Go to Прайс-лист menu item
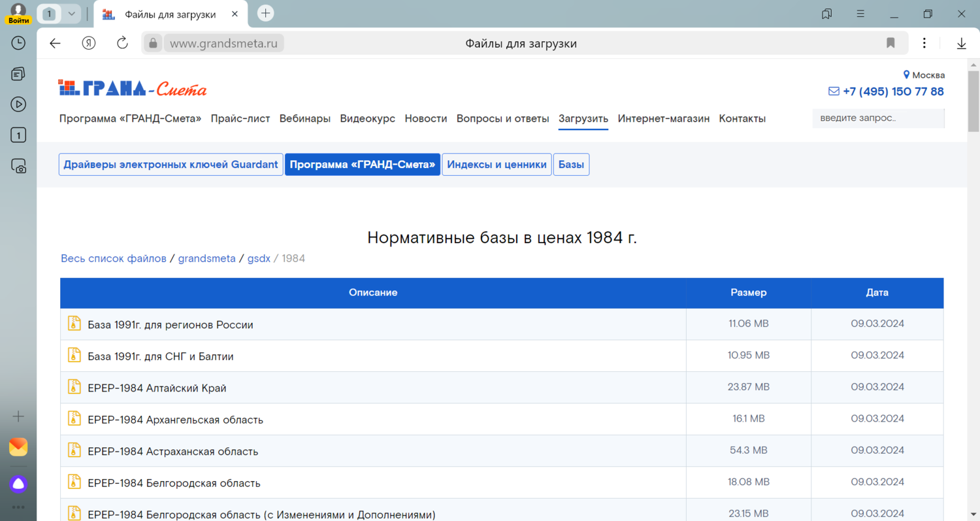 click(x=240, y=118)
